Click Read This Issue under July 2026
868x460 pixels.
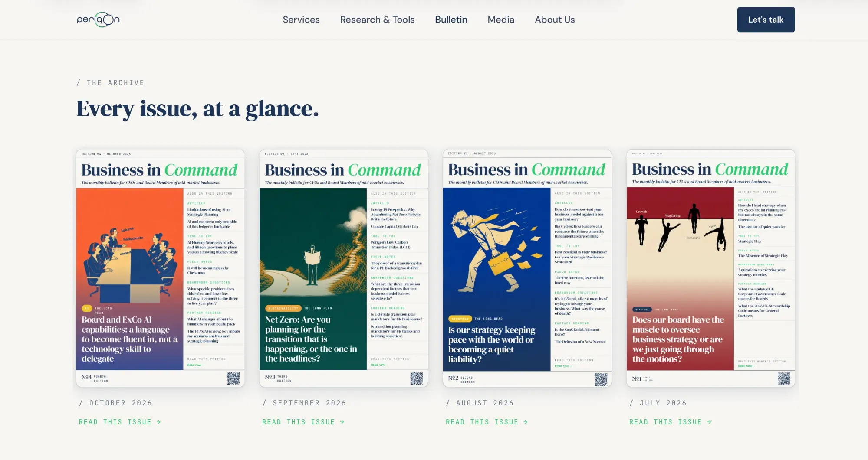tap(671, 422)
